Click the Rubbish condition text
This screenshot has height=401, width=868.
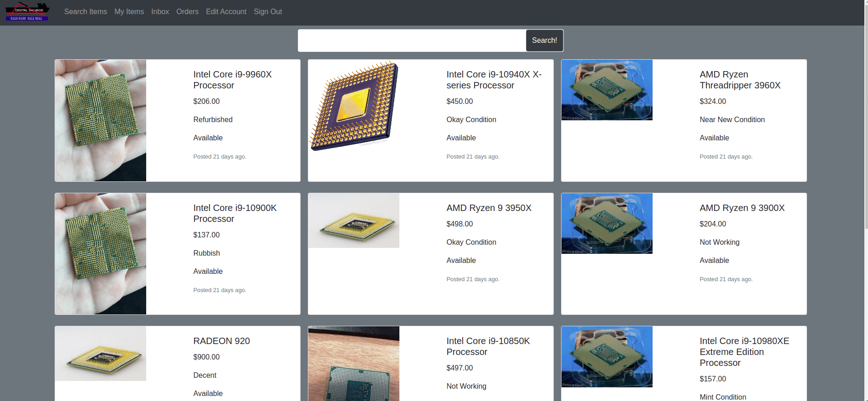point(207,253)
